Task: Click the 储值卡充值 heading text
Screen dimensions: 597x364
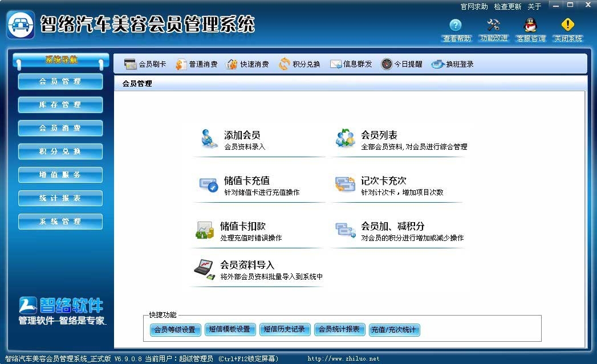Action: coord(247,181)
